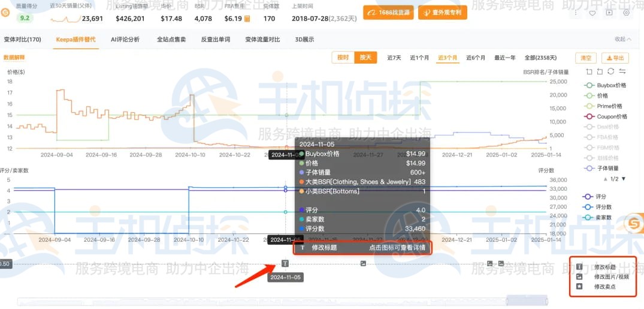
Task: Collapse the panel using 收起
Action: (622, 40)
